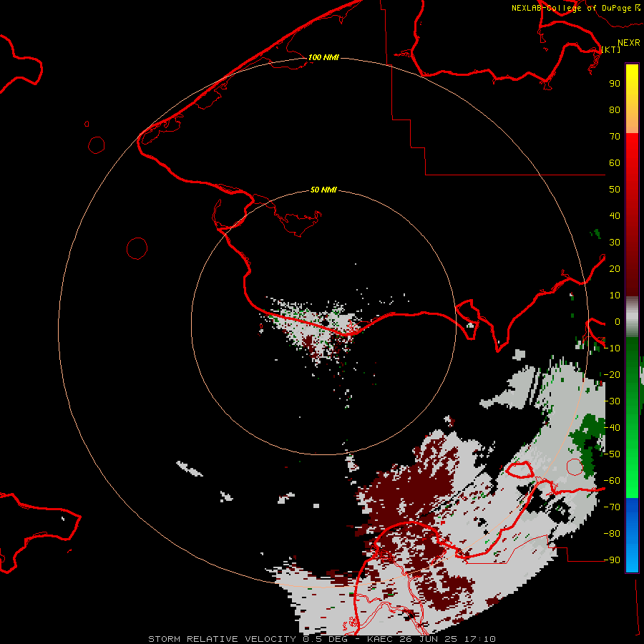Click the positive 50 knot scale label

[615, 190]
